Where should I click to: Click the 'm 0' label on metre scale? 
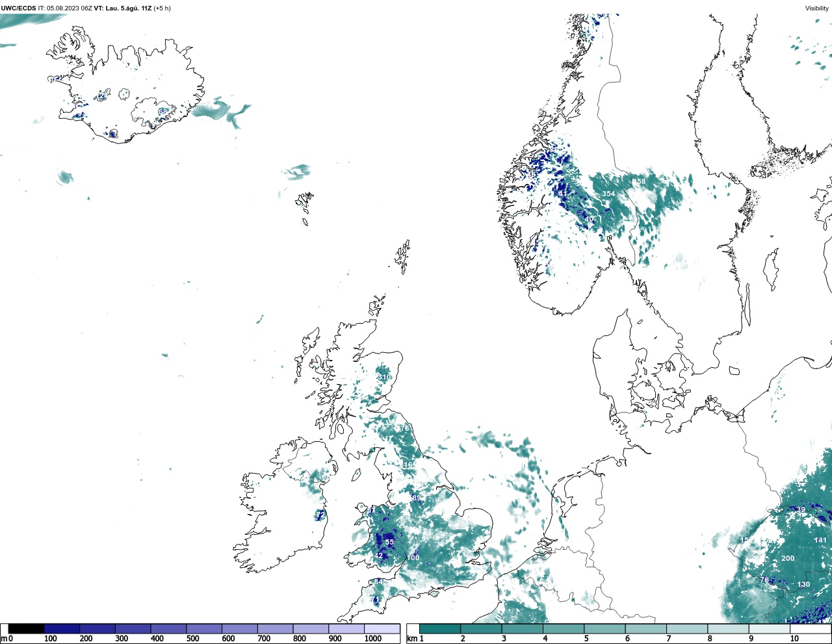coord(7,639)
